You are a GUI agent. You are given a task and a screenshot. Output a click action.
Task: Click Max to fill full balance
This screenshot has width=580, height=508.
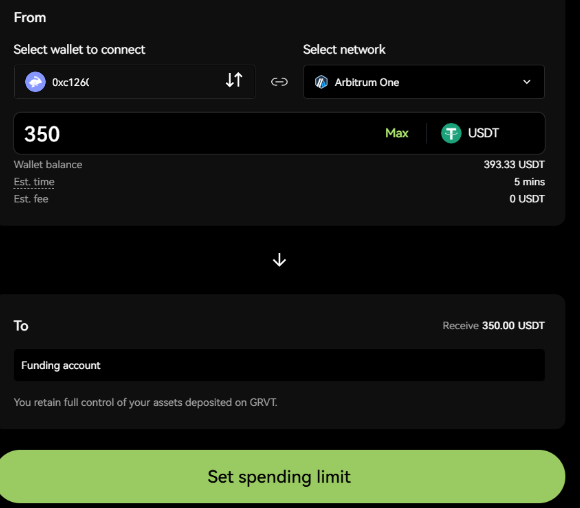pos(397,133)
